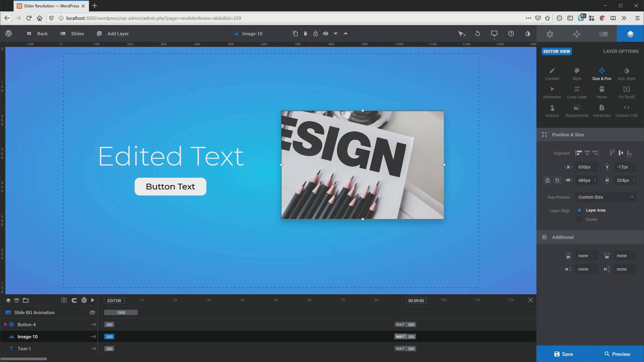Toggle Image-10 layer visibility with the eye icon
This screenshot has height=362, width=644.
(325, 34)
